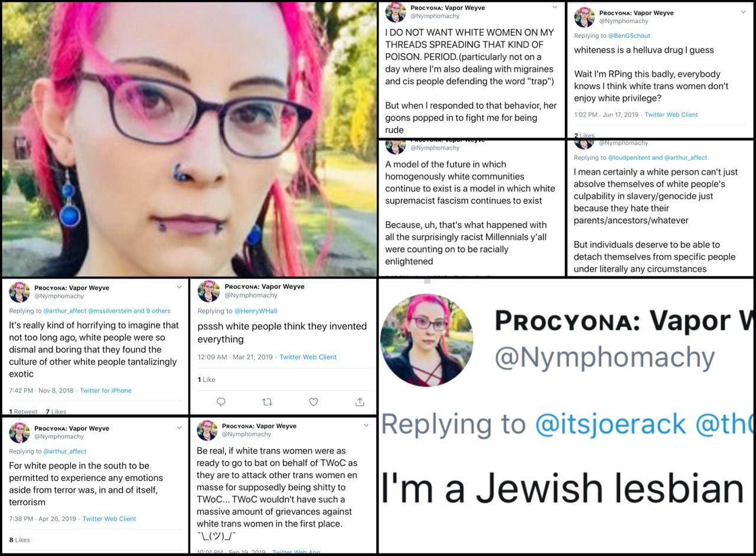
Task: Open the chevron menu on the 'terrorism' tweet
Action: click(x=180, y=427)
